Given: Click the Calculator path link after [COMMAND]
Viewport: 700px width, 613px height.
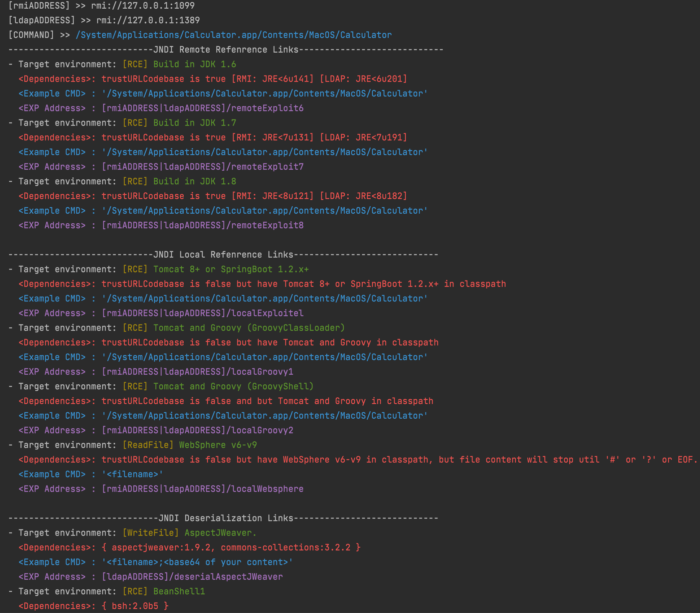Looking at the screenshot, I should click(234, 35).
